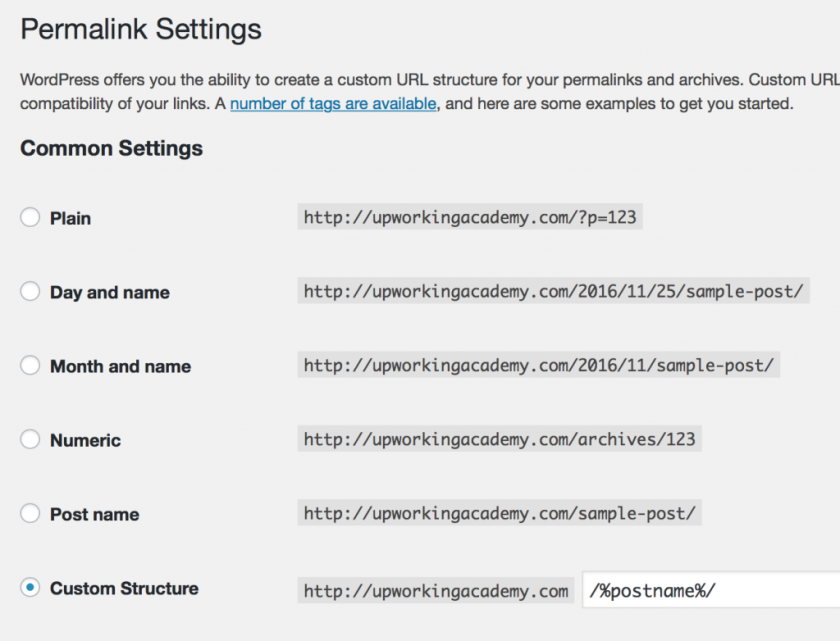Pick the Numeric permalink radio option
Screen dimensions: 840x641
[x=30, y=439]
